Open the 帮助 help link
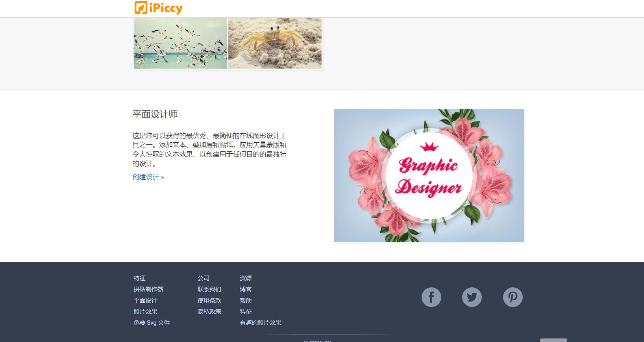Screen dimensions: 644x342 point(246,300)
